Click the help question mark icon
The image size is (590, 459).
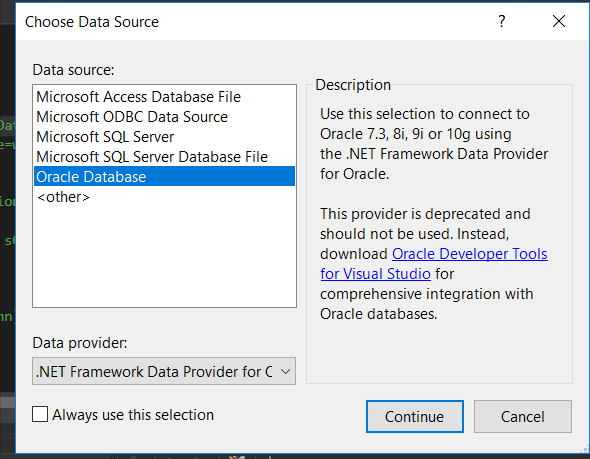502,21
